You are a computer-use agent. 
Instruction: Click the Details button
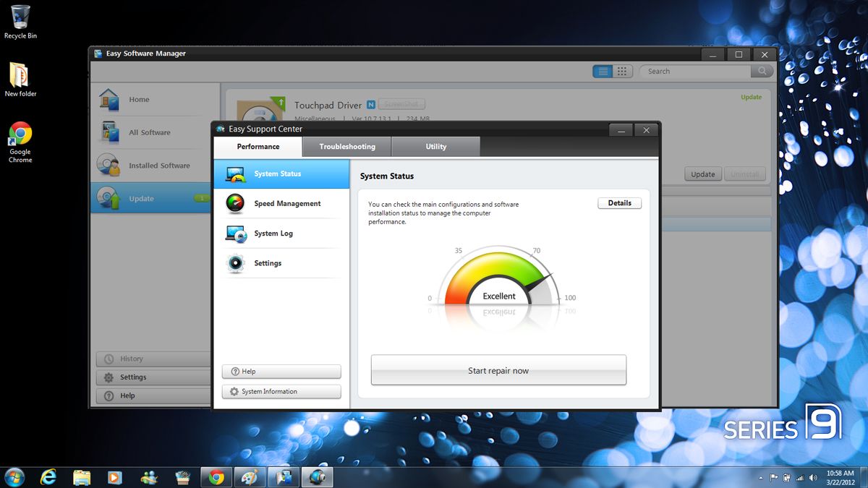pyautogui.click(x=619, y=203)
